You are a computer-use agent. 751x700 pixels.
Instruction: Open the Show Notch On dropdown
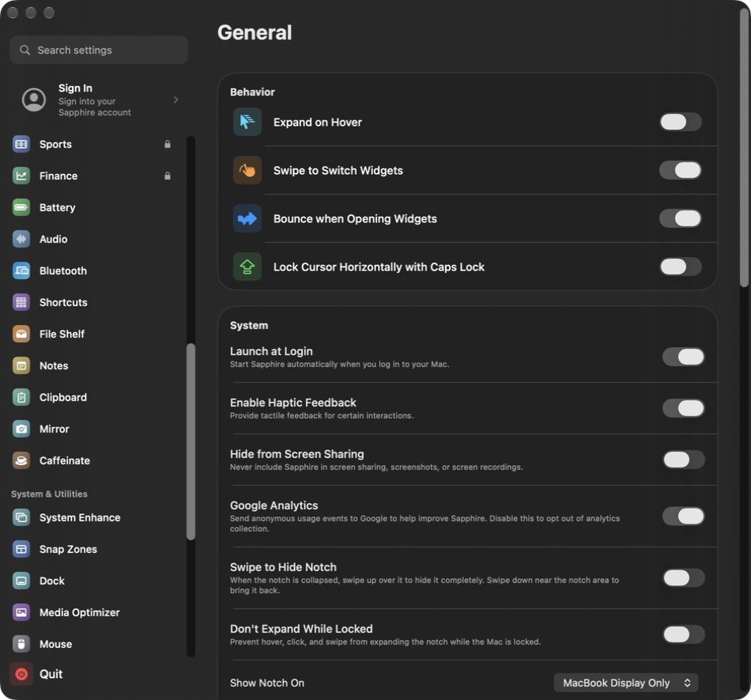(x=625, y=683)
